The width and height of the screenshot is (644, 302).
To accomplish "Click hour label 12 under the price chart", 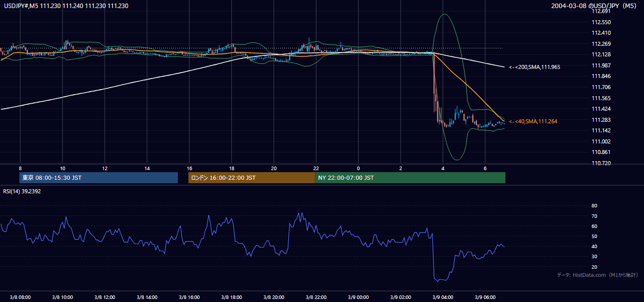I will click(x=105, y=168).
